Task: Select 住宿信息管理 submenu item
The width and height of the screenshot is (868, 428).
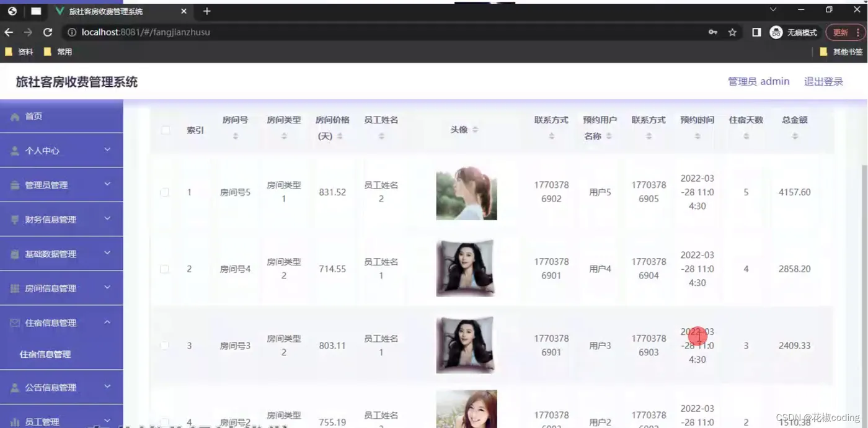Action: coord(45,355)
